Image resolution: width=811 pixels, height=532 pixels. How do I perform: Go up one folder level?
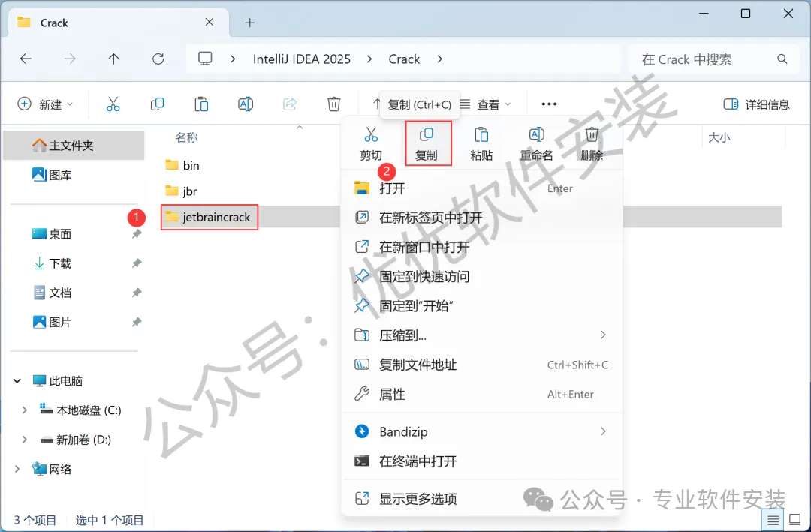[x=114, y=59]
